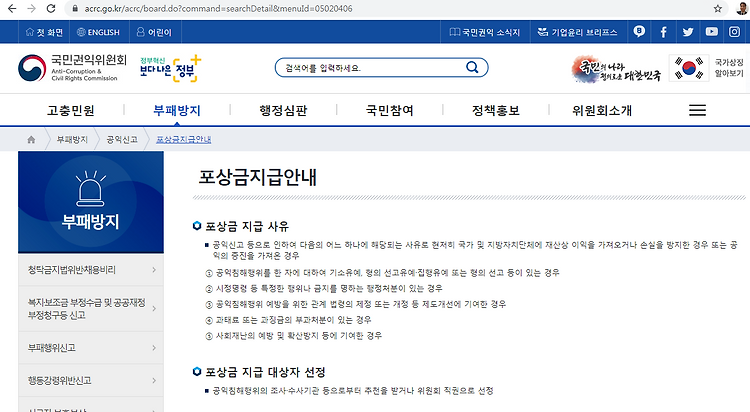Open the 정책홍보 menu

(x=496, y=111)
